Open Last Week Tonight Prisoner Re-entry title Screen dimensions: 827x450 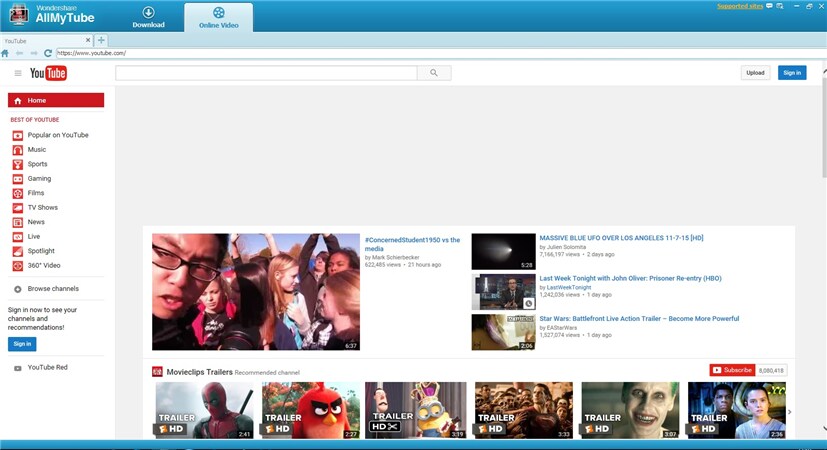630,279
